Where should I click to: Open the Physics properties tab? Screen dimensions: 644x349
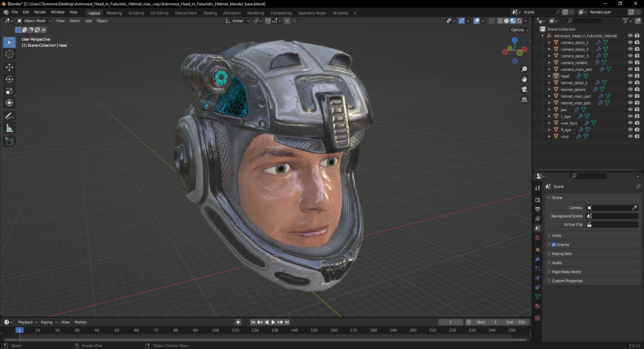[538, 278]
